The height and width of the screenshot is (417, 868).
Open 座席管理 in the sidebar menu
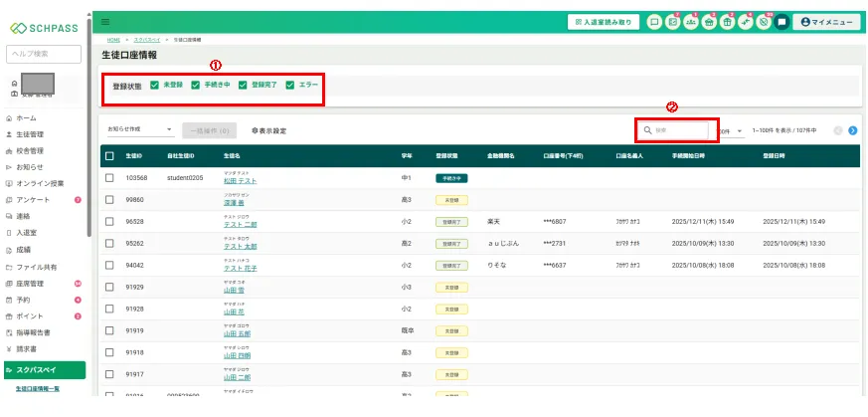pyautogui.click(x=30, y=283)
